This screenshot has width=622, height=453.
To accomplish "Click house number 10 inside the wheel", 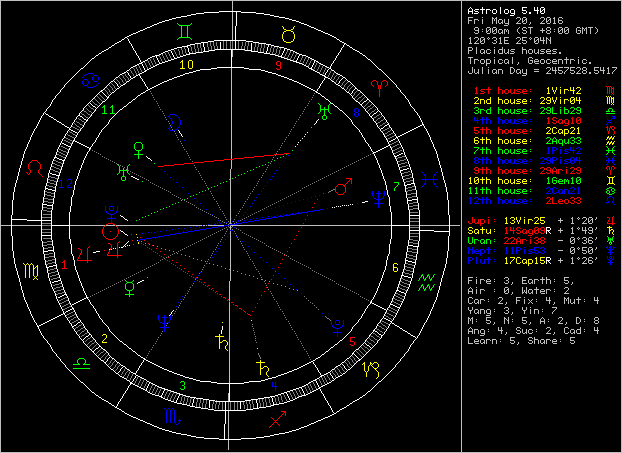I will point(186,65).
